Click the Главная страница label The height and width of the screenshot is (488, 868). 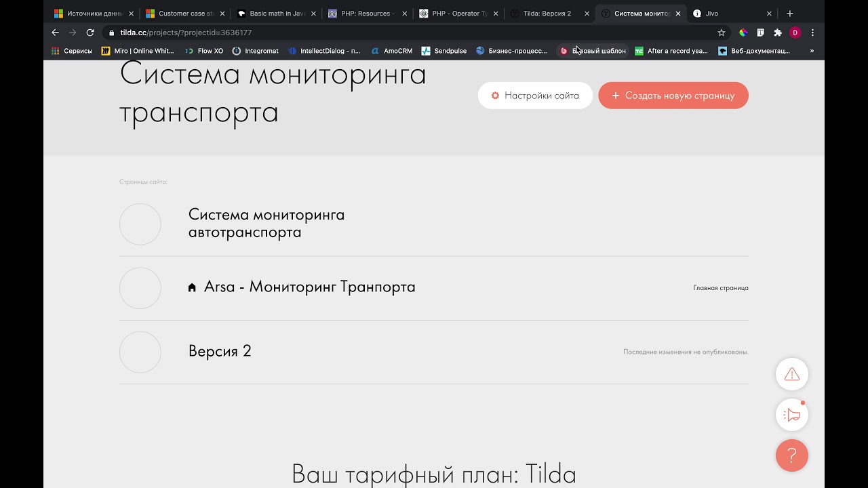click(x=721, y=288)
